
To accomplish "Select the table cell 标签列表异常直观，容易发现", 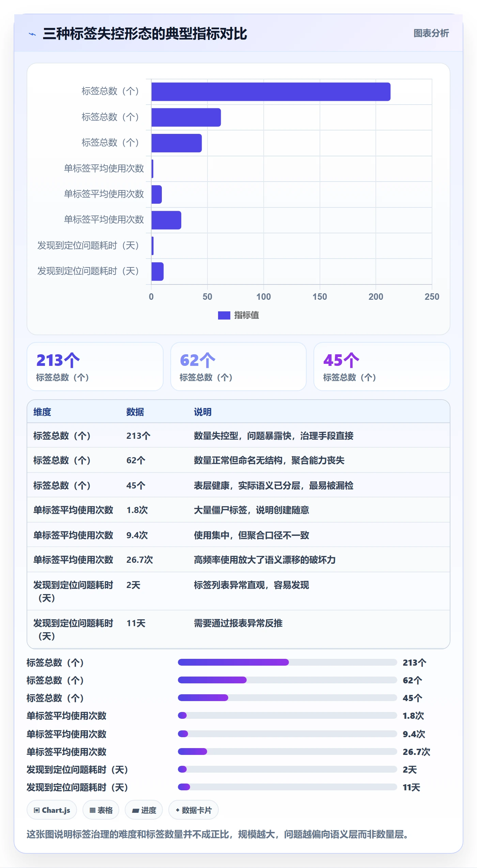I will [251, 585].
